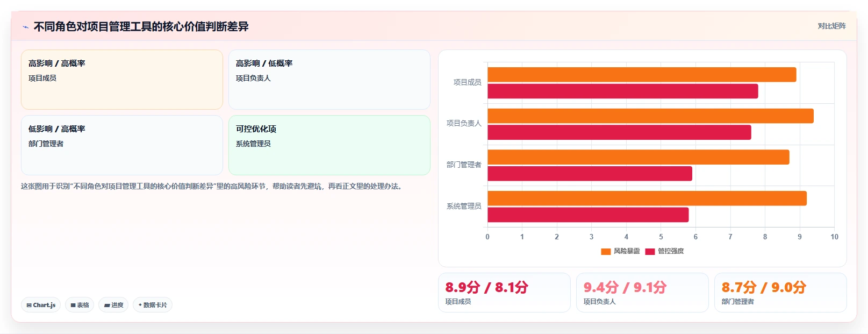Click the 部门管理者 chart axis label

[464, 165]
